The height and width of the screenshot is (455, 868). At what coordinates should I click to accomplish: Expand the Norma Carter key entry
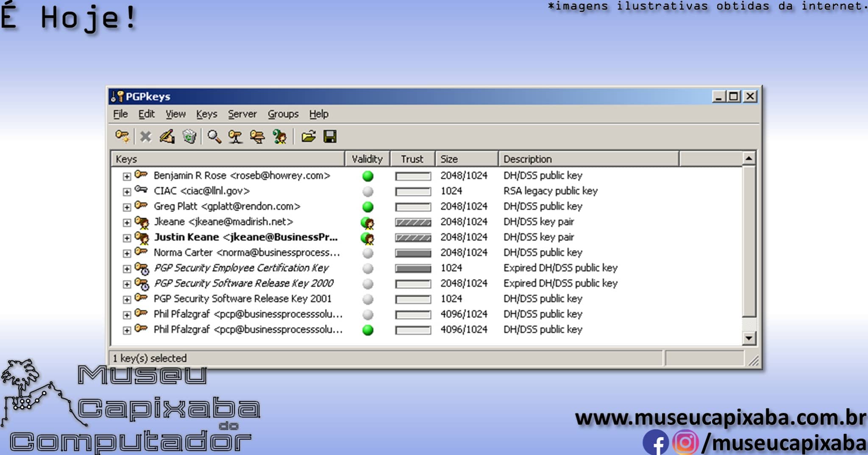(127, 253)
